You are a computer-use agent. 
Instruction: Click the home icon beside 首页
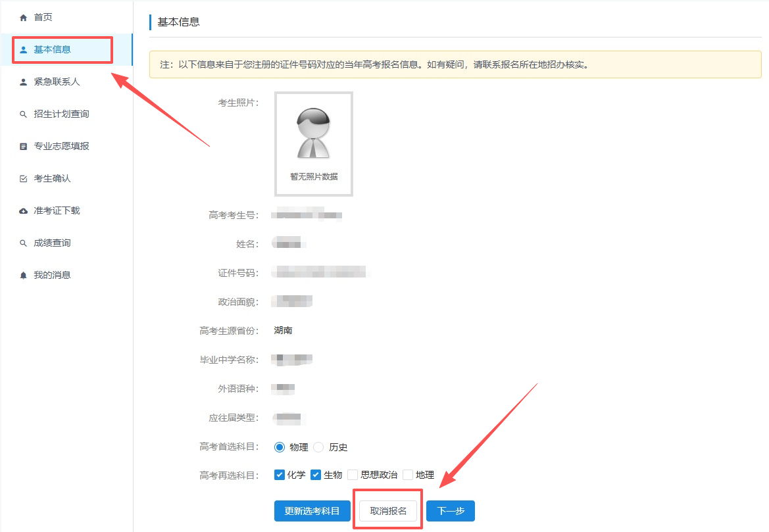click(24, 17)
